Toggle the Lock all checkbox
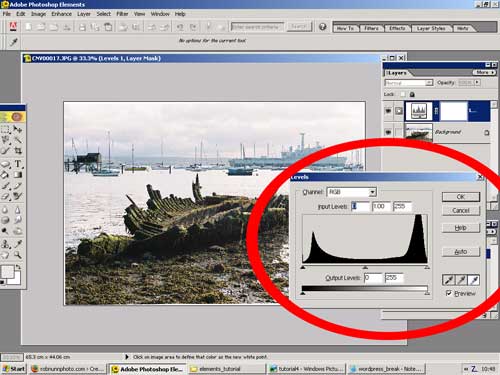500x375 pixels. 412,94
